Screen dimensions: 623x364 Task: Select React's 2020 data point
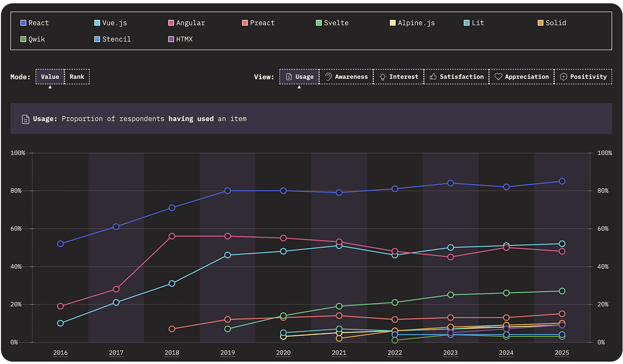tap(283, 191)
